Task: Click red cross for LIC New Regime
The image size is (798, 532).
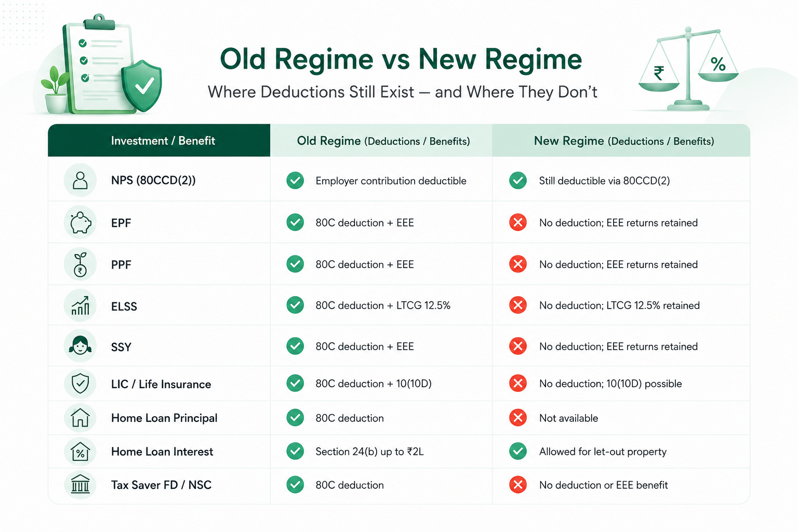Action: point(518,383)
